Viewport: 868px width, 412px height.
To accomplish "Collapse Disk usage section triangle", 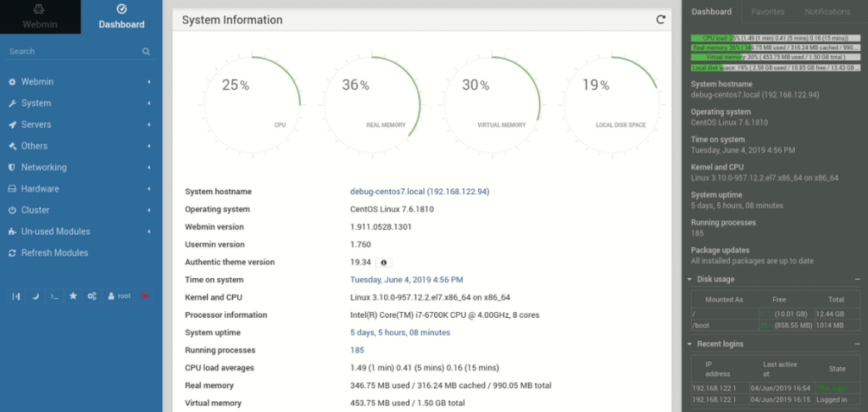I will pos(690,280).
